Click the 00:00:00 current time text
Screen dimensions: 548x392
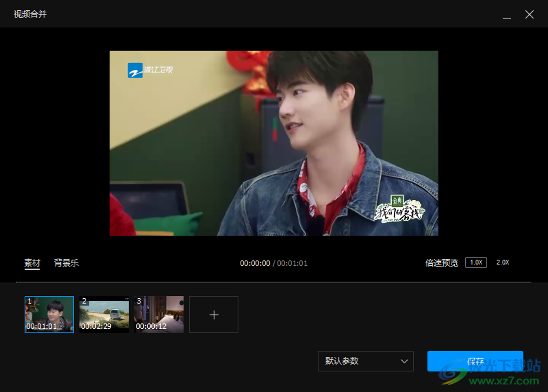pos(255,263)
